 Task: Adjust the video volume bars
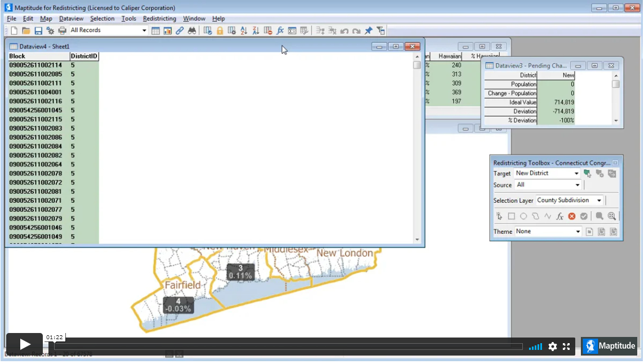point(535,347)
